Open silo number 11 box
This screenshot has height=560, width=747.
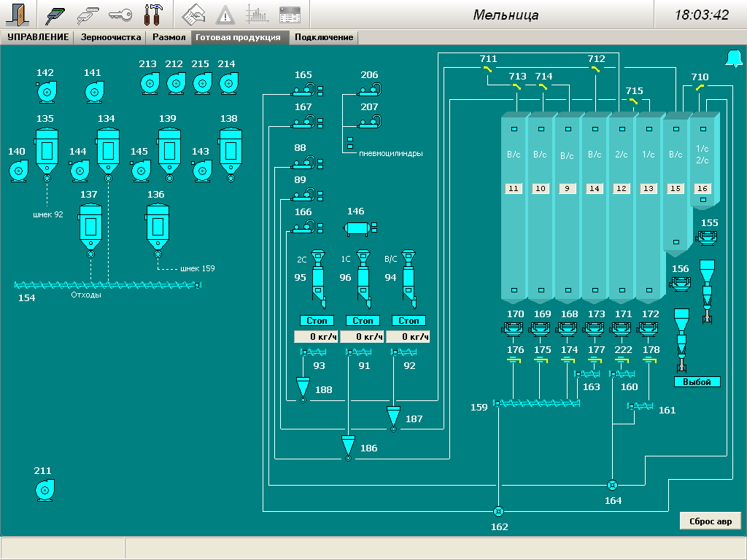click(514, 189)
